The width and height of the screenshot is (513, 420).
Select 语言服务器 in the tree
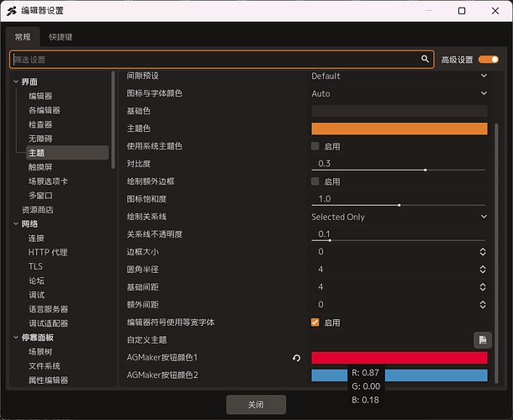(x=48, y=309)
